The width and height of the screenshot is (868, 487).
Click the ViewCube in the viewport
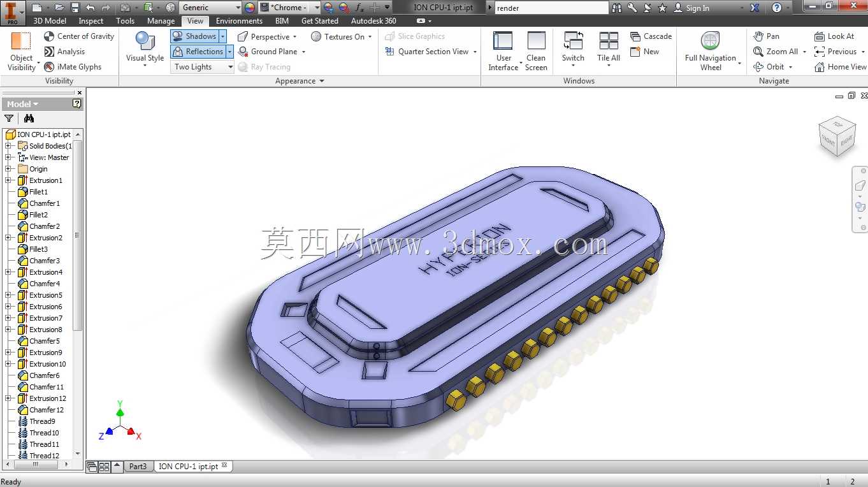[x=837, y=136]
